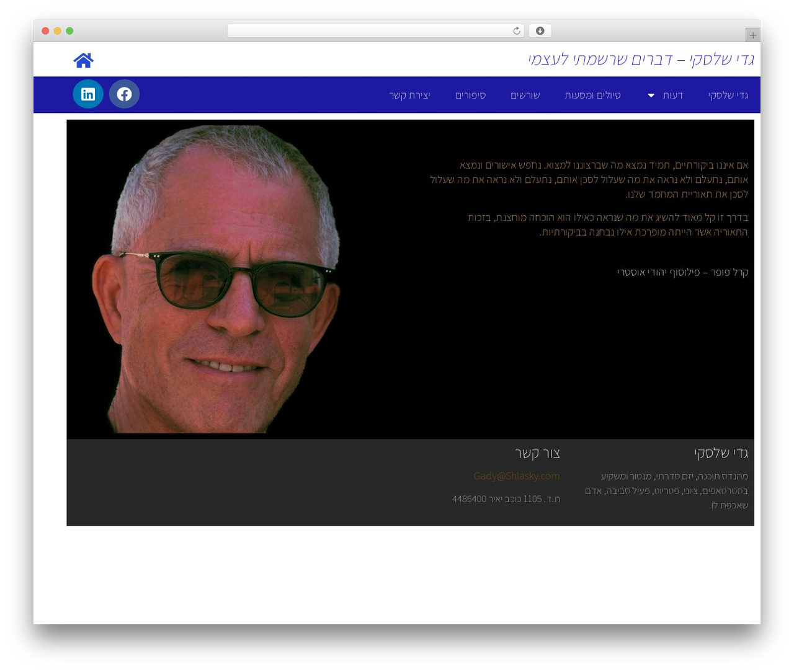Email link Gady@Shlasky.com in footer
This screenshot has width=794, height=672.
[517, 476]
